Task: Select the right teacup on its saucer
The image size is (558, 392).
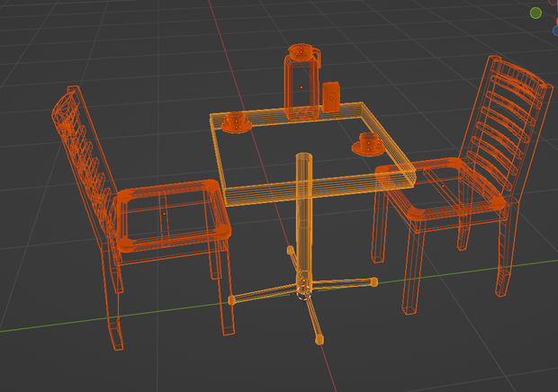Action: click(x=369, y=144)
